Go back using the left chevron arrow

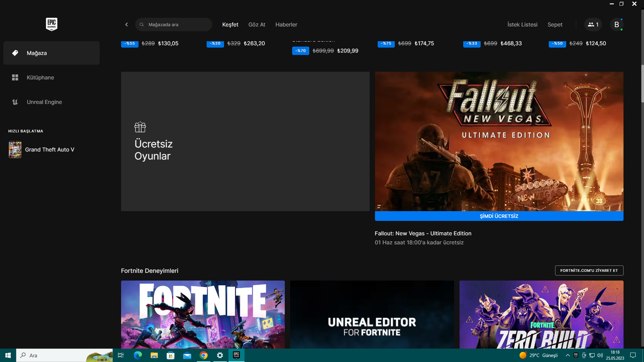point(126,24)
